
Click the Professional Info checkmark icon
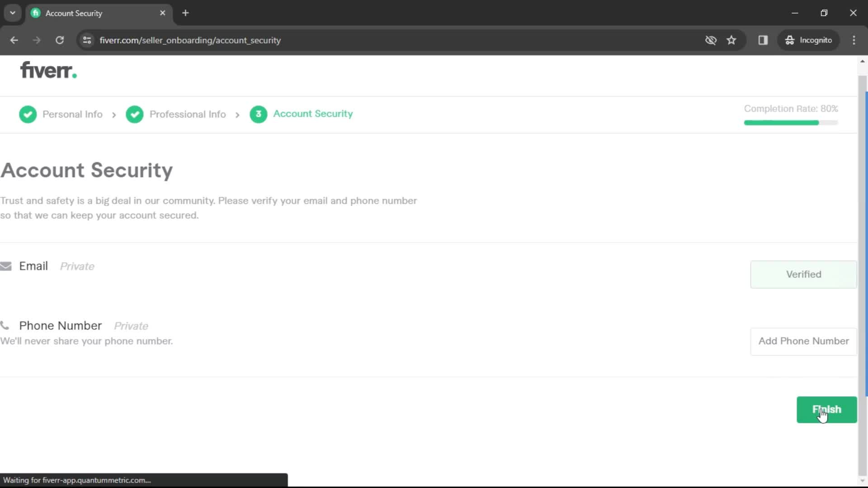(x=134, y=114)
